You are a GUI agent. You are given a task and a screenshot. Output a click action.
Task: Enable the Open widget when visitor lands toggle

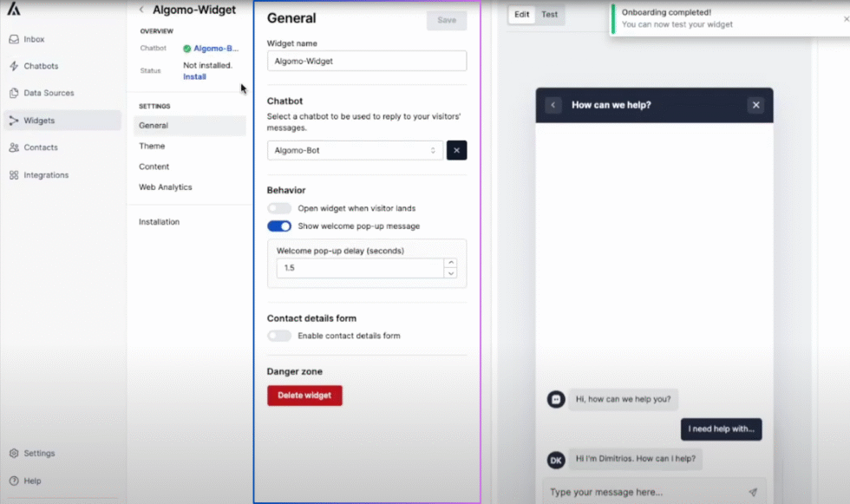pyautogui.click(x=279, y=207)
